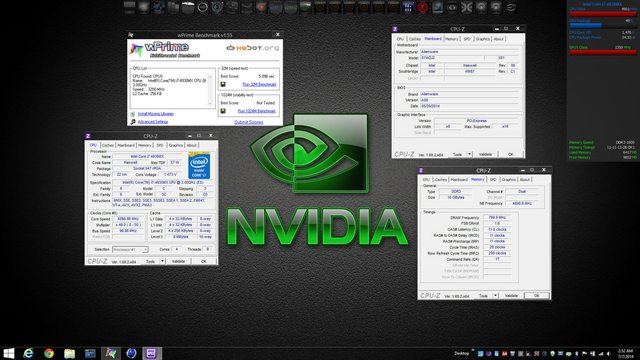Click the floppy save icon for 1024M score
The width and height of the screenshot is (640, 360).
pos(223,111)
